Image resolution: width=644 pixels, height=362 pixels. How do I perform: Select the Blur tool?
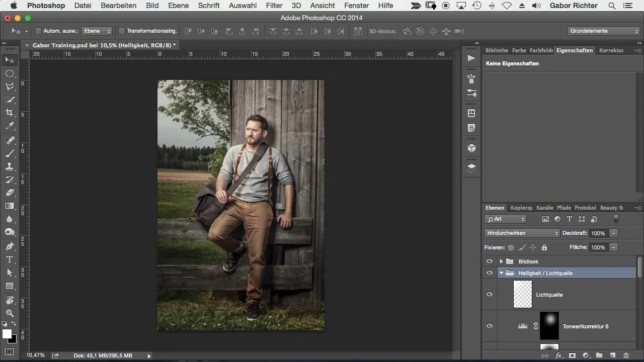click(x=10, y=219)
